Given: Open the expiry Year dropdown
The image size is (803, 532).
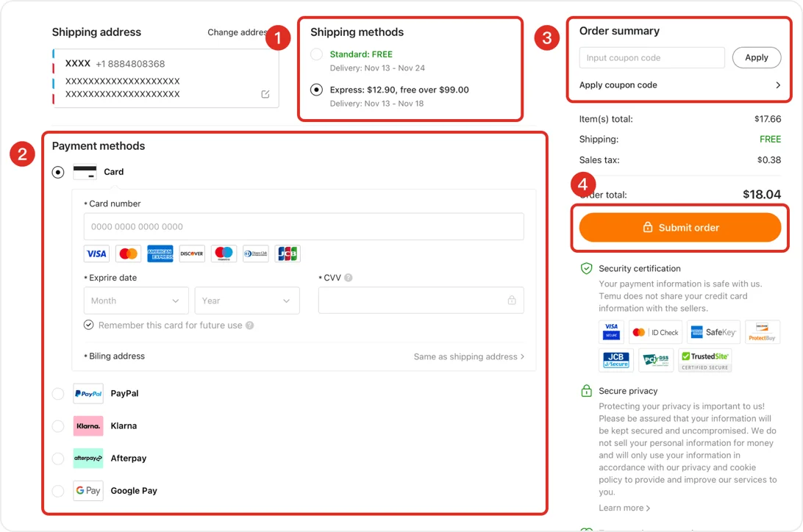Looking at the screenshot, I should click(x=247, y=300).
